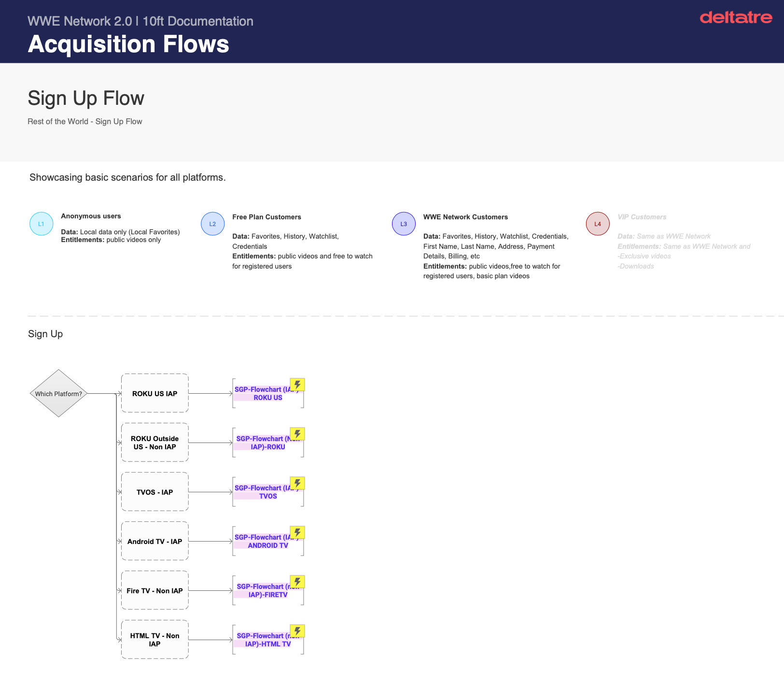This screenshot has width=784, height=686.
Task: Click the deltatre logo
Action: (x=736, y=17)
